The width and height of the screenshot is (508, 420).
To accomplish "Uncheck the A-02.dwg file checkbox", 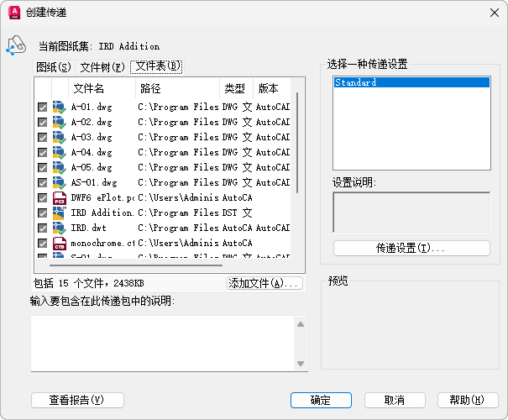I will [43, 122].
